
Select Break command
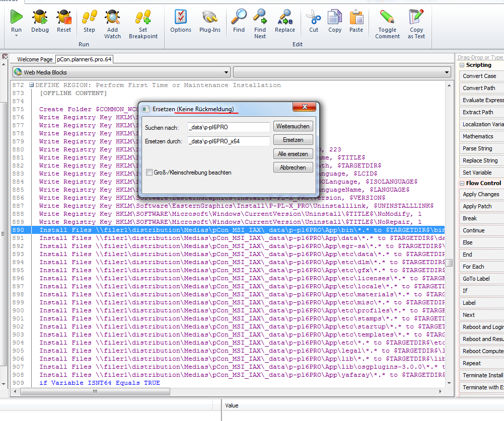pyautogui.click(x=481, y=218)
